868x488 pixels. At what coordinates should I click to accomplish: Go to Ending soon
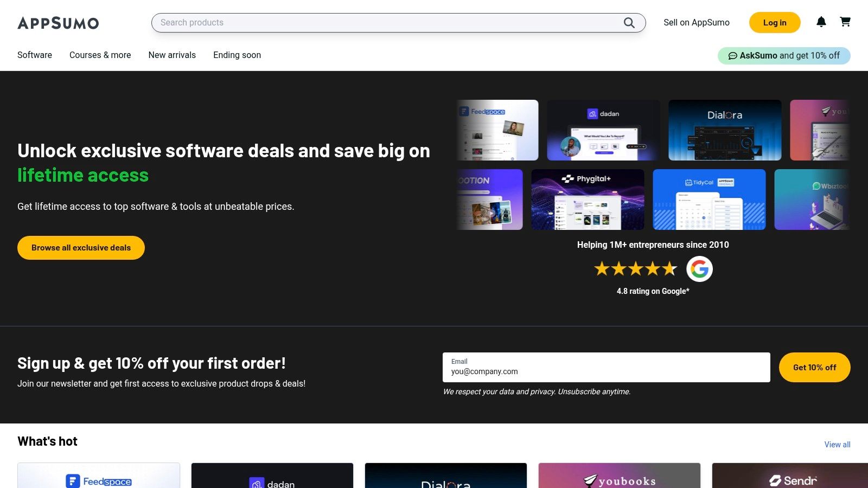[x=237, y=55]
